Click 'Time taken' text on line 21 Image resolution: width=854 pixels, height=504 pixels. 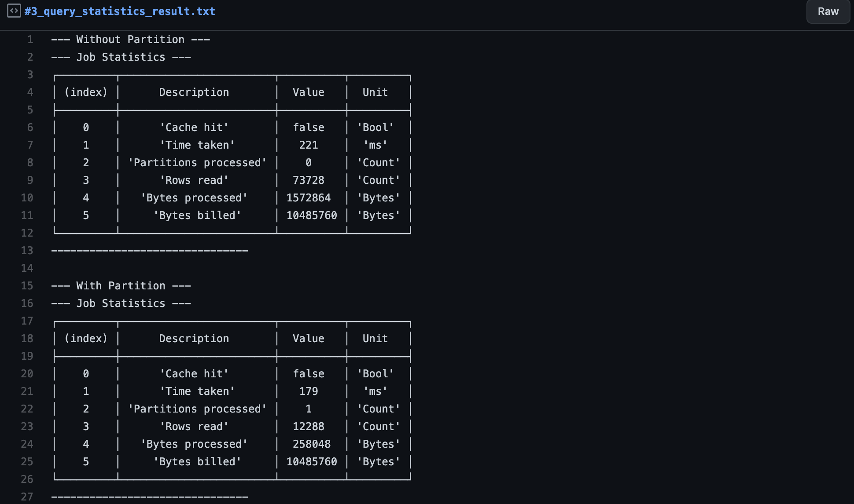coord(197,391)
